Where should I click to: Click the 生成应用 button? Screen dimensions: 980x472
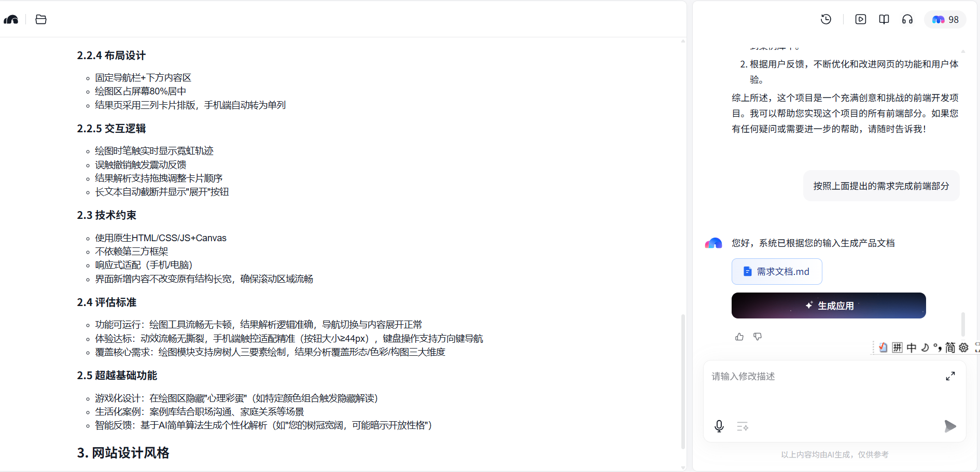(x=829, y=306)
